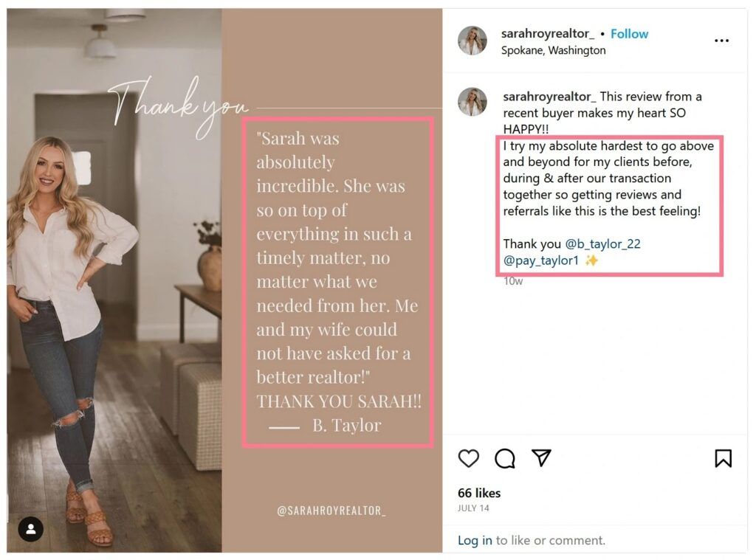View the 66 likes list
Screen dimensions: 756x560
pyautogui.click(x=479, y=493)
